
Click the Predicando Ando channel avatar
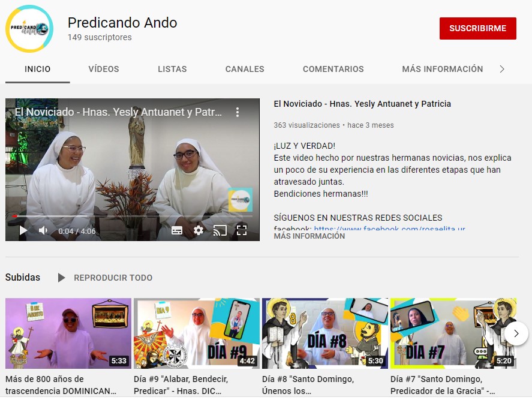[29, 29]
